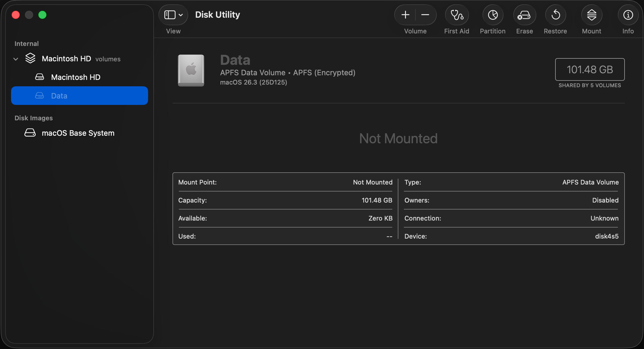Delete the volume with minus button
Image resolution: width=644 pixels, height=349 pixels.
click(x=425, y=15)
